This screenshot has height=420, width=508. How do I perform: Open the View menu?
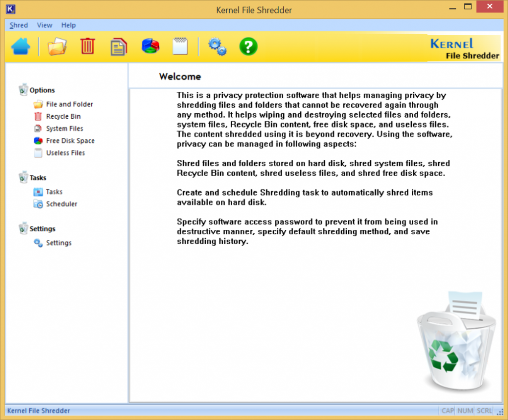[x=45, y=25]
